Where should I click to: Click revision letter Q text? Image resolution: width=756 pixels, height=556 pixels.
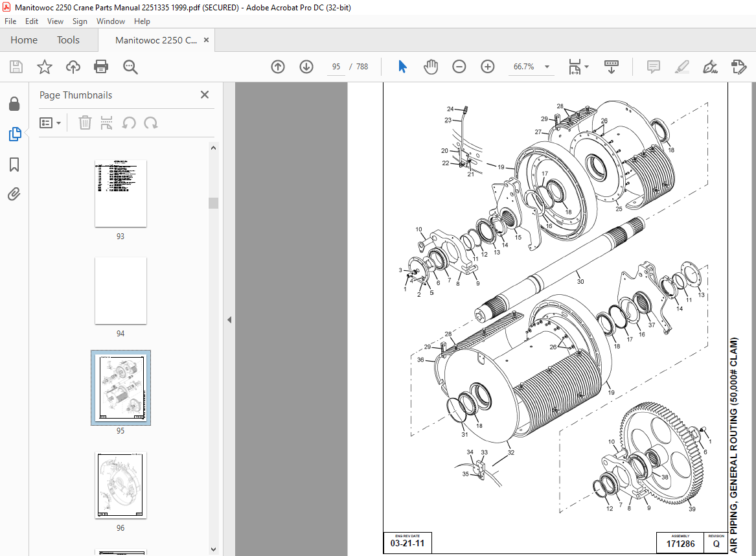(716, 544)
